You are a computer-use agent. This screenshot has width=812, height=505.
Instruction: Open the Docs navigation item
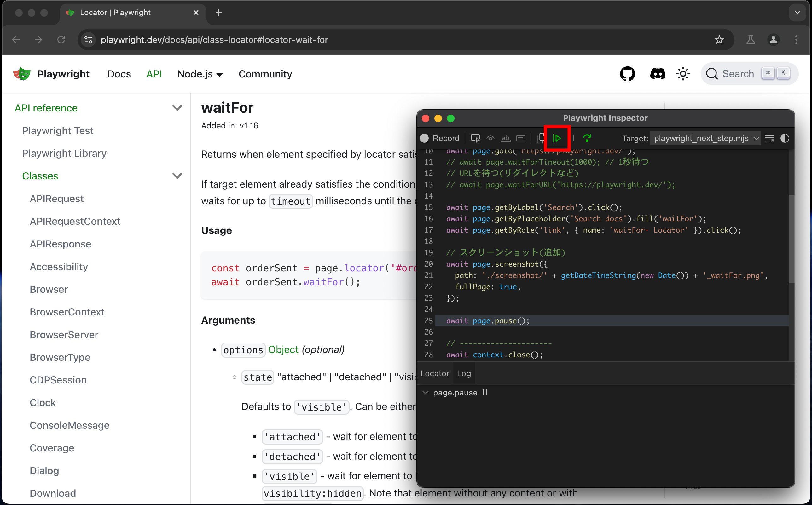[x=119, y=74]
